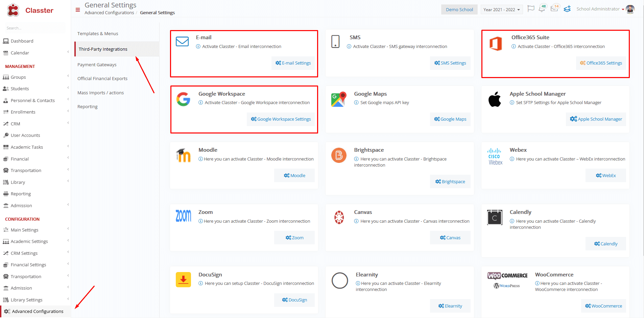Click the Canvas logo icon
The height and width of the screenshot is (318, 644).
click(339, 217)
